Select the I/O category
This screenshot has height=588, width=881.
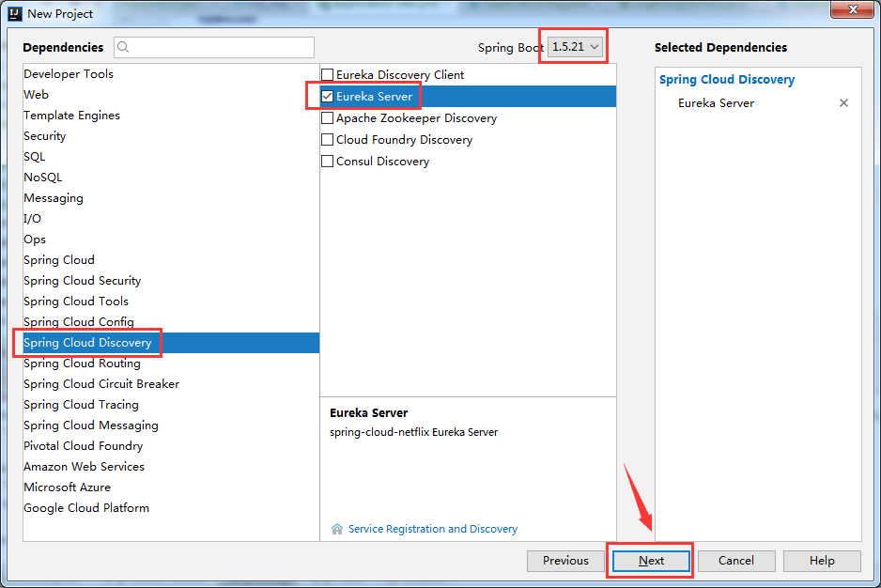click(x=171, y=219)
